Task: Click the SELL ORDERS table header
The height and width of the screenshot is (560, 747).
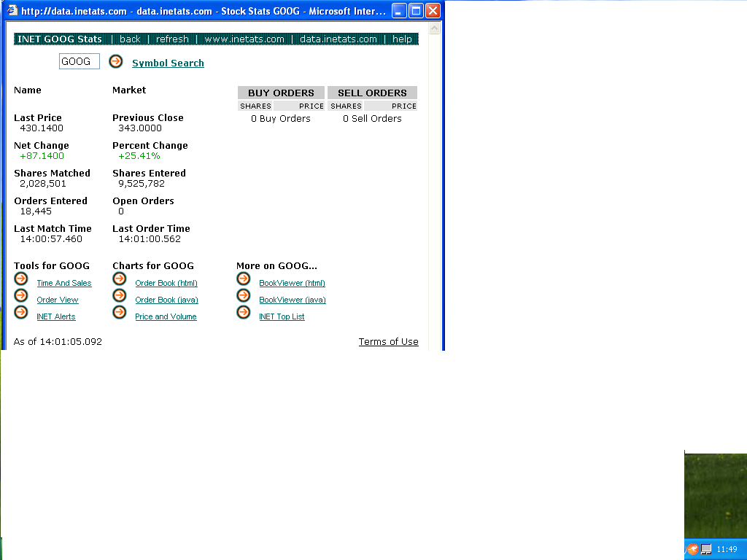Action: coord(373,93)
